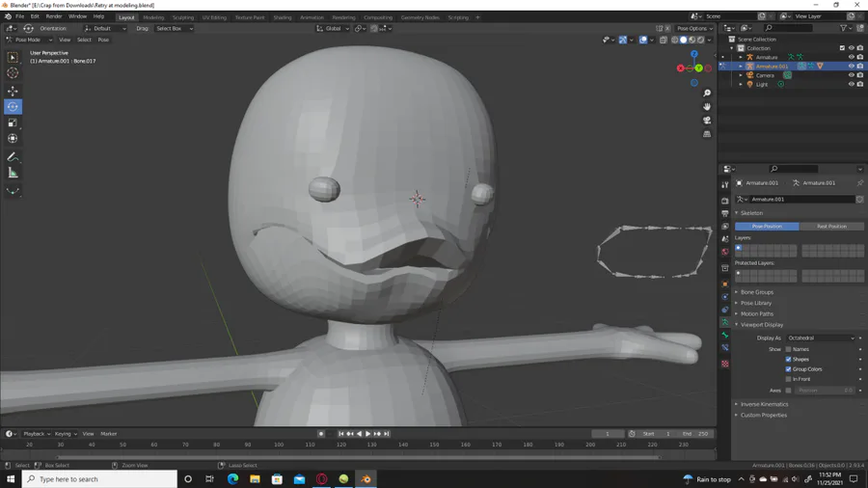Open Blender from the Windows taskbar

[x=366, y=479]
